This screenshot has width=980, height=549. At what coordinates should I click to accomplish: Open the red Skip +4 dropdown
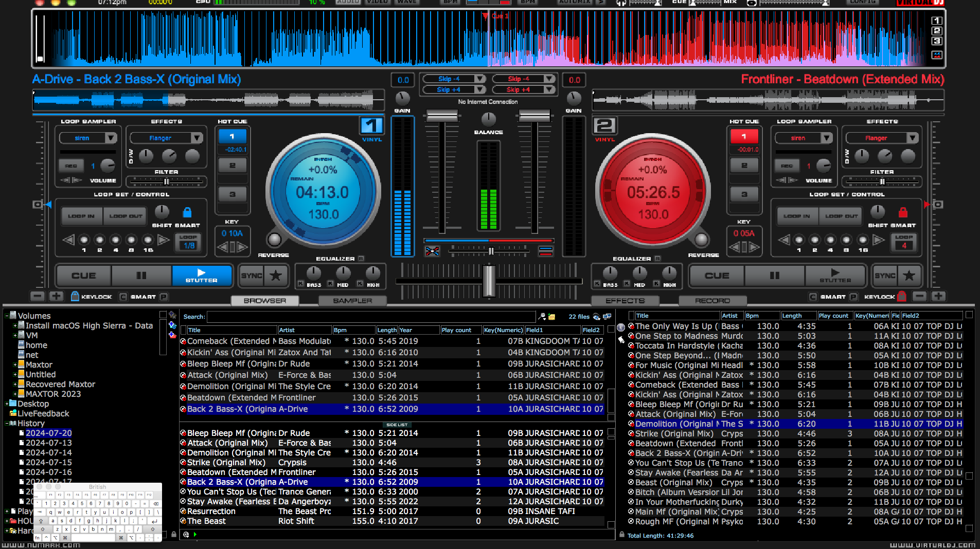tap(549, 89)
